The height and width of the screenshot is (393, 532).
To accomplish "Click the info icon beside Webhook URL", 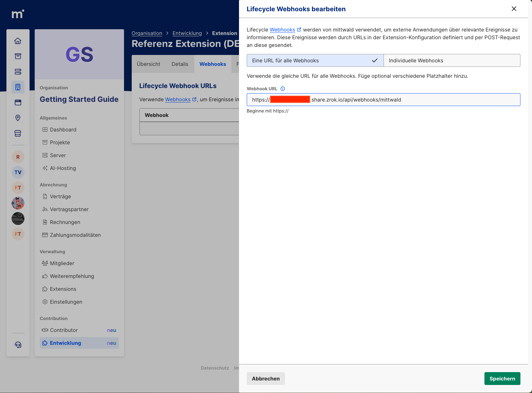I will point(282,89).
